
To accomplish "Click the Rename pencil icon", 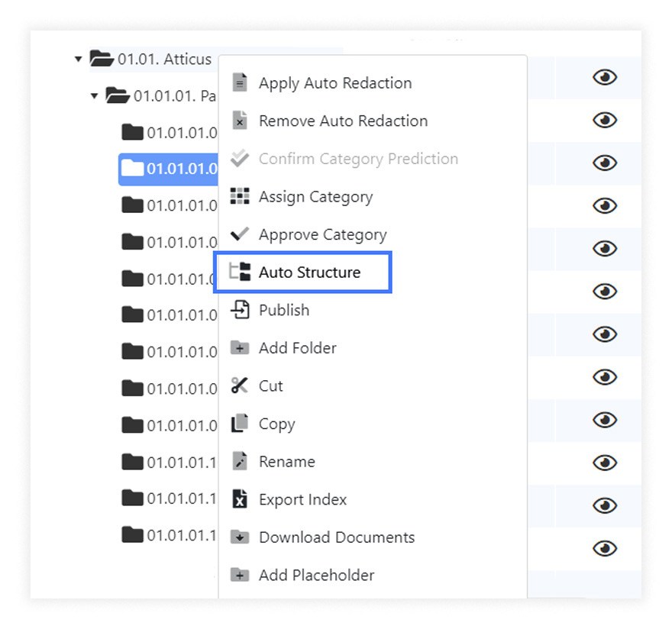I will point(240,461).
